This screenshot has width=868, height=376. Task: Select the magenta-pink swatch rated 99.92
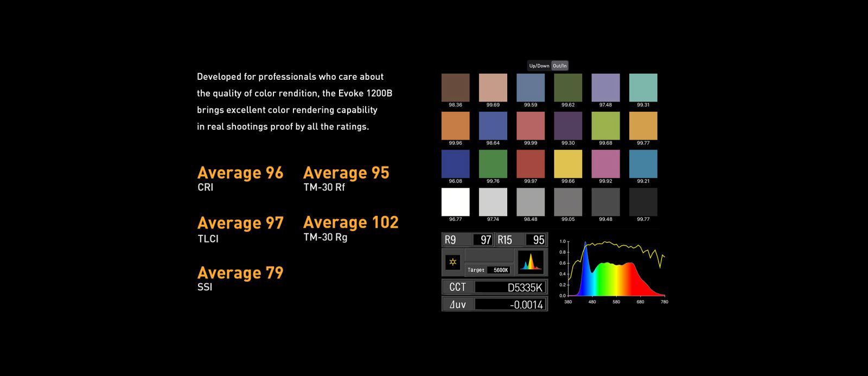(605, 164)
